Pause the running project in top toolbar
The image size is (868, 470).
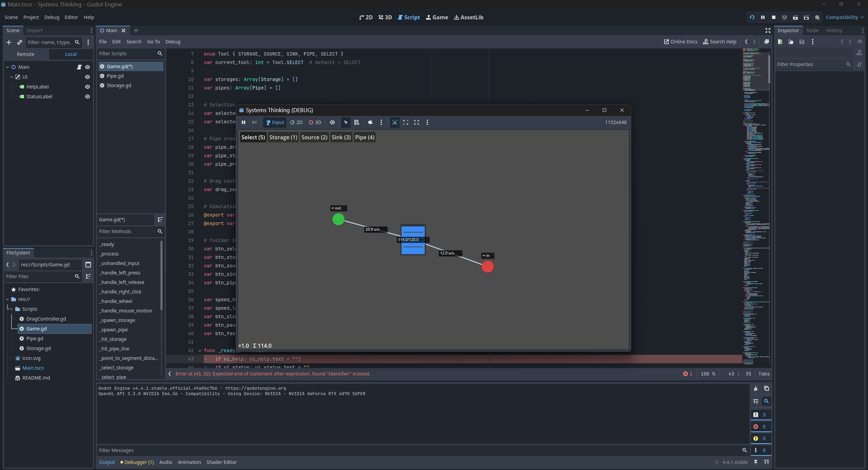[763, 17]
